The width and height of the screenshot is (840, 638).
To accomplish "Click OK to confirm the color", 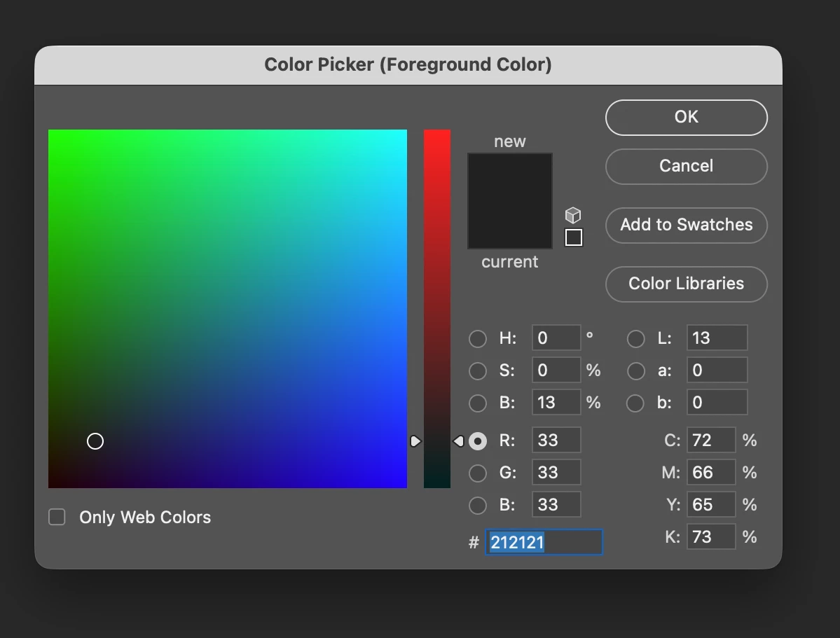I will coord(687,118).
